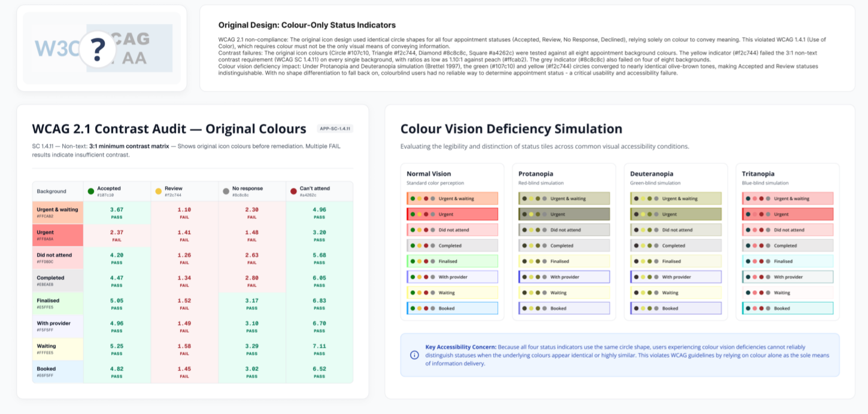The image size is (868, 414).
Task: Click the 3.02 PASS contrast cell
Action: click(x=252, y=372)
